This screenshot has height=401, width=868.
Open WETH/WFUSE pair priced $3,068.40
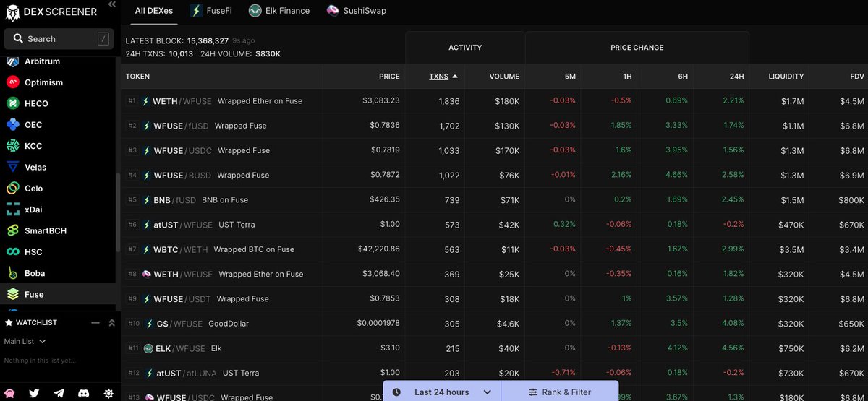(494, 274)
